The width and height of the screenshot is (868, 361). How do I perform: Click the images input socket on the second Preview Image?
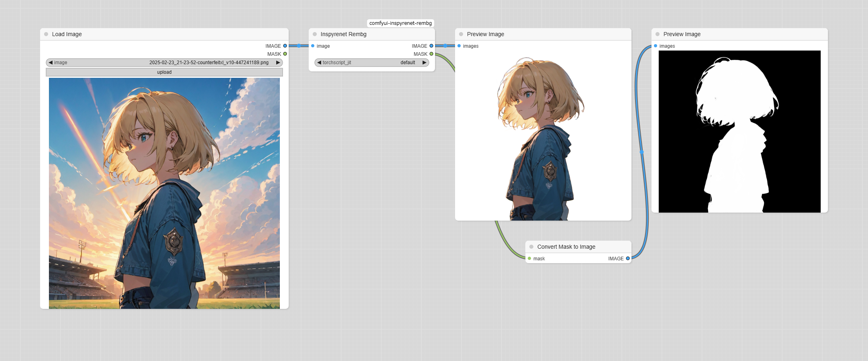tap(656, 46)
